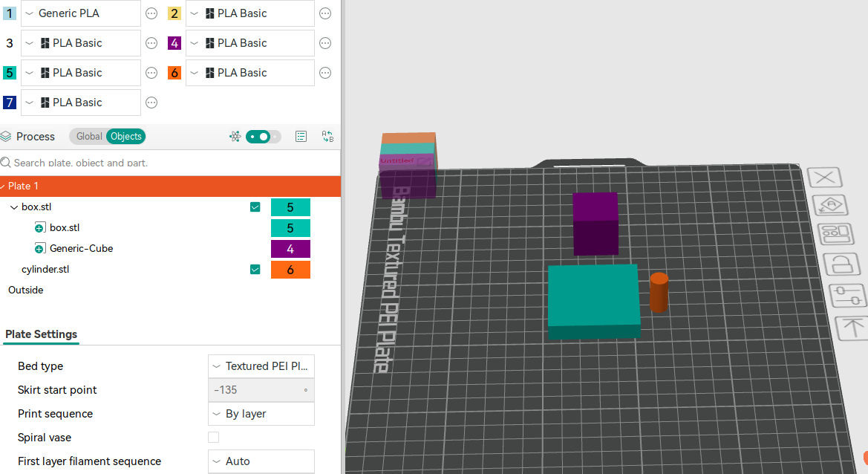The width and height of the screenshot is (868, 474).
Task: Open the Generic PLA filament dropdown
Action: coord(81,13)
